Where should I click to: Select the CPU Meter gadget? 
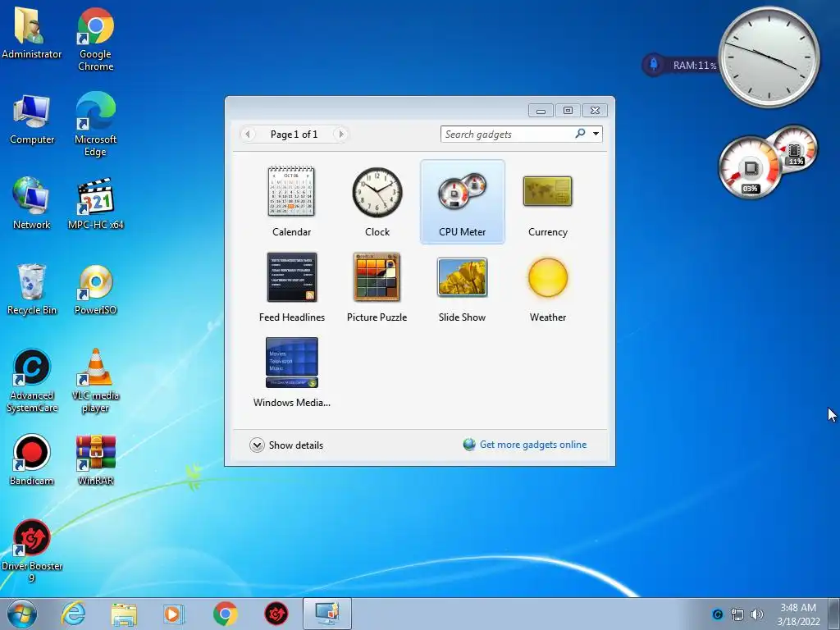click(463, 201)
